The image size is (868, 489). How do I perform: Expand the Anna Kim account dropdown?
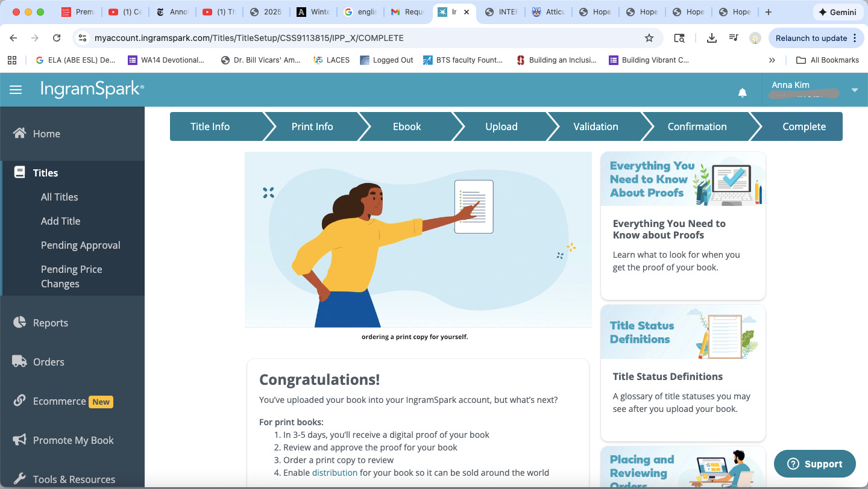(x=855, y=90)
